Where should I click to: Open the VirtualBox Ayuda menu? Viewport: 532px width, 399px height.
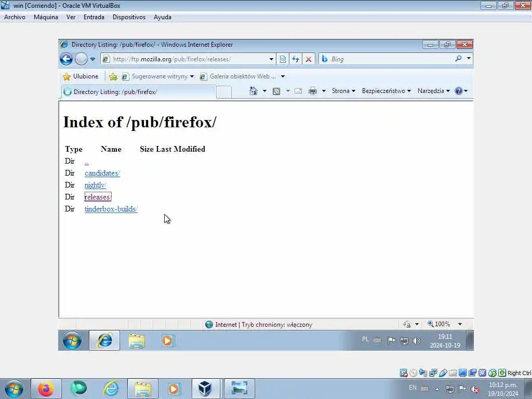(163, 17)
